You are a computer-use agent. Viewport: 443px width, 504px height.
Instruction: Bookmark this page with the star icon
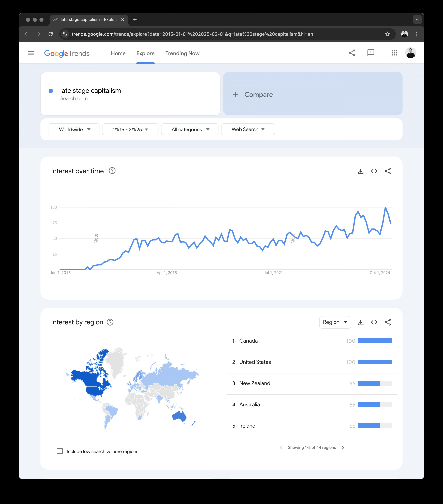coord(388,34)
